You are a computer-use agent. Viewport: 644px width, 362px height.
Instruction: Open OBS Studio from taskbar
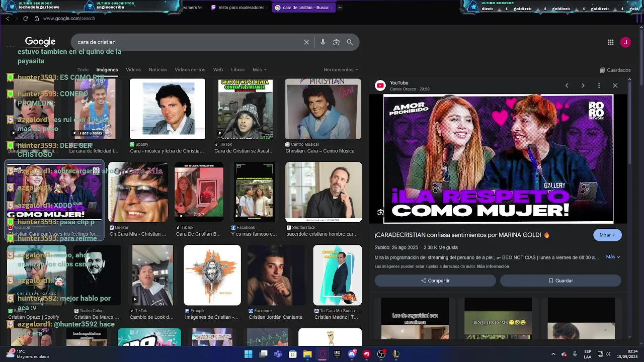coord(381,354)
